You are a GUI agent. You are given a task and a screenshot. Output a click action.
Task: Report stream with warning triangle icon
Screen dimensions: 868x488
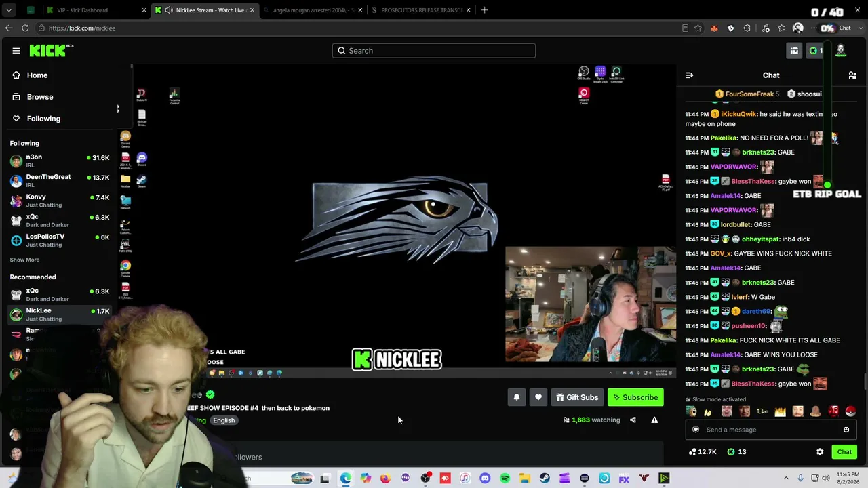[x=654, y=420]
